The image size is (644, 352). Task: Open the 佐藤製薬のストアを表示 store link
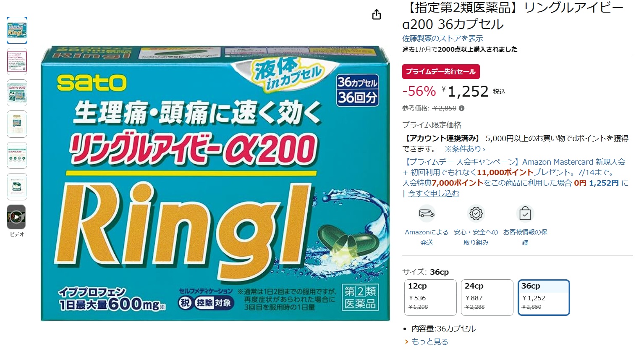tap(442, 38)
